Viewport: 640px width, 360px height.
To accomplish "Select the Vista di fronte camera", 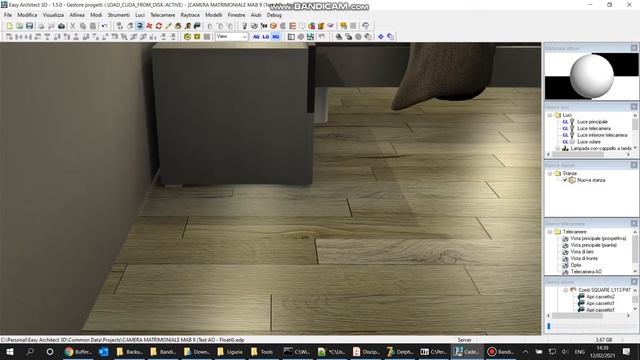I will tap(584, 258).
